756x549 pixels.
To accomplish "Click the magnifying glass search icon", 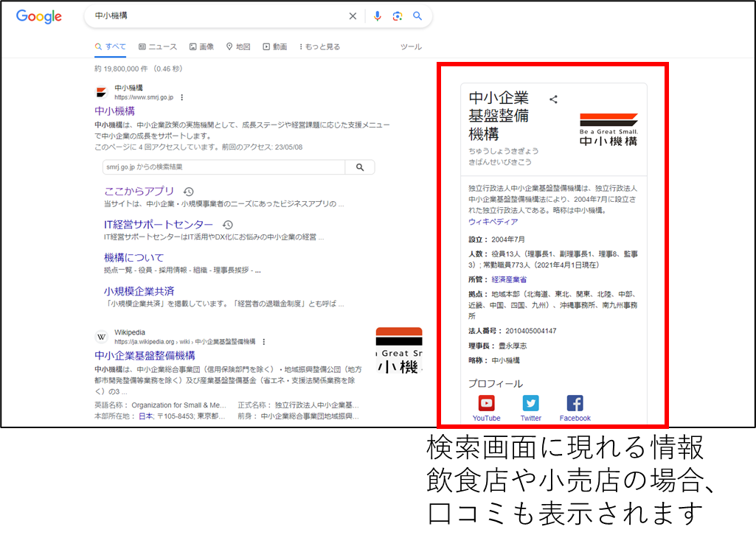I will pyautogui.click(x=417, y=15).
